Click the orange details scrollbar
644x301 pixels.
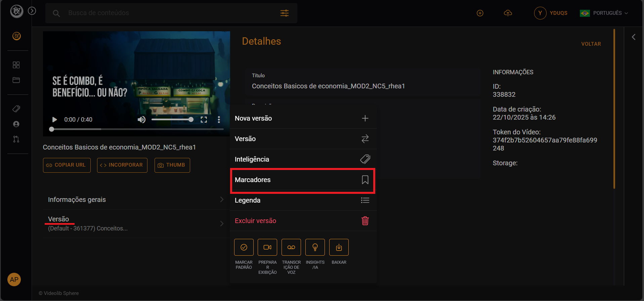[614, 109]
